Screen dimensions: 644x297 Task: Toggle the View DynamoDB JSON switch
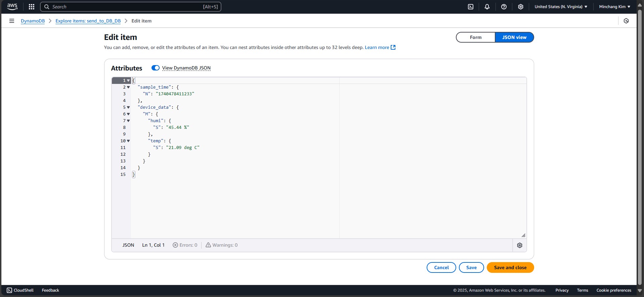(x=156, y=68)
